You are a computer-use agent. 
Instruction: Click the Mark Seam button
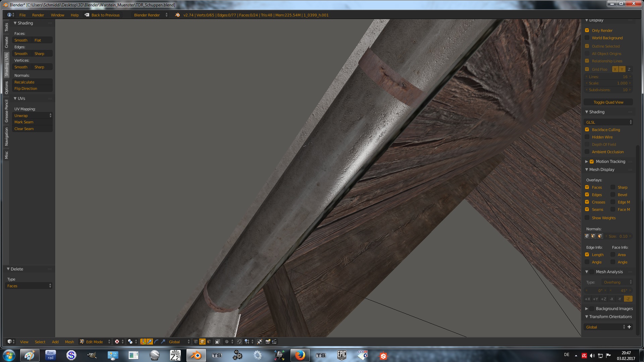pos(32,122)
